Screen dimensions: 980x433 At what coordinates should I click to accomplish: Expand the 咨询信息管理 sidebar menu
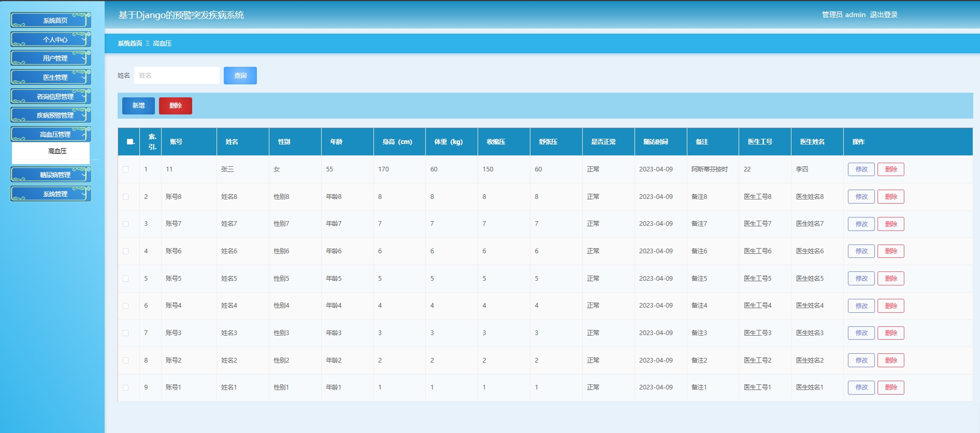click(x=51, y=96)
